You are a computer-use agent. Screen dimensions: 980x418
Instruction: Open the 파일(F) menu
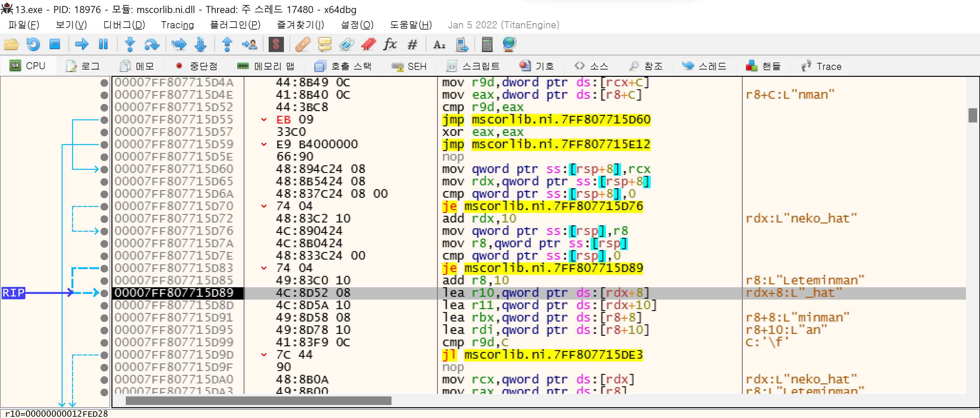23,25
